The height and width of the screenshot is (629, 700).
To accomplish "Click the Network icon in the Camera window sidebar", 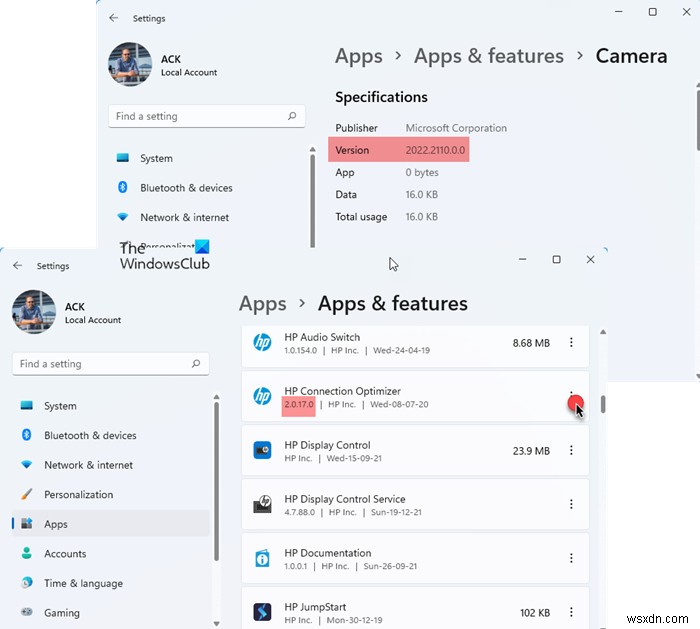I will tap(123, 217).
